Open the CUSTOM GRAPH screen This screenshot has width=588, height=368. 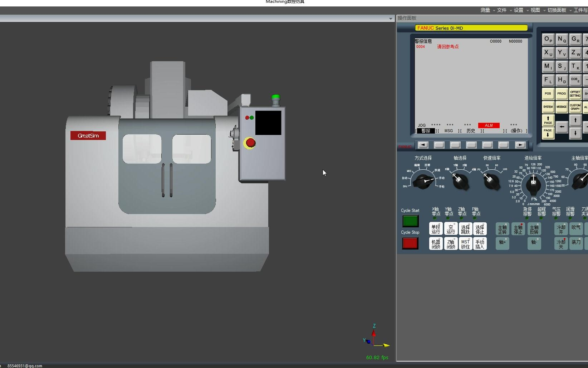[575, 107]
